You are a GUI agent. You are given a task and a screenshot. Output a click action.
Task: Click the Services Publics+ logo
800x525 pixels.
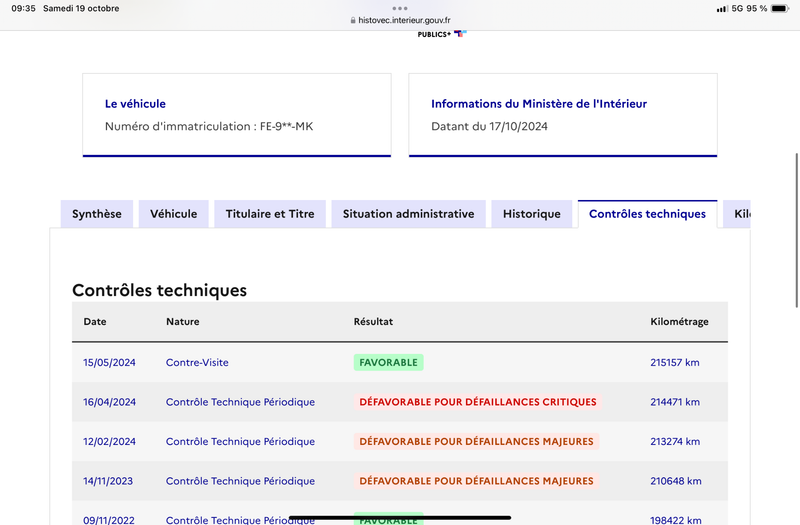(442, 34)
